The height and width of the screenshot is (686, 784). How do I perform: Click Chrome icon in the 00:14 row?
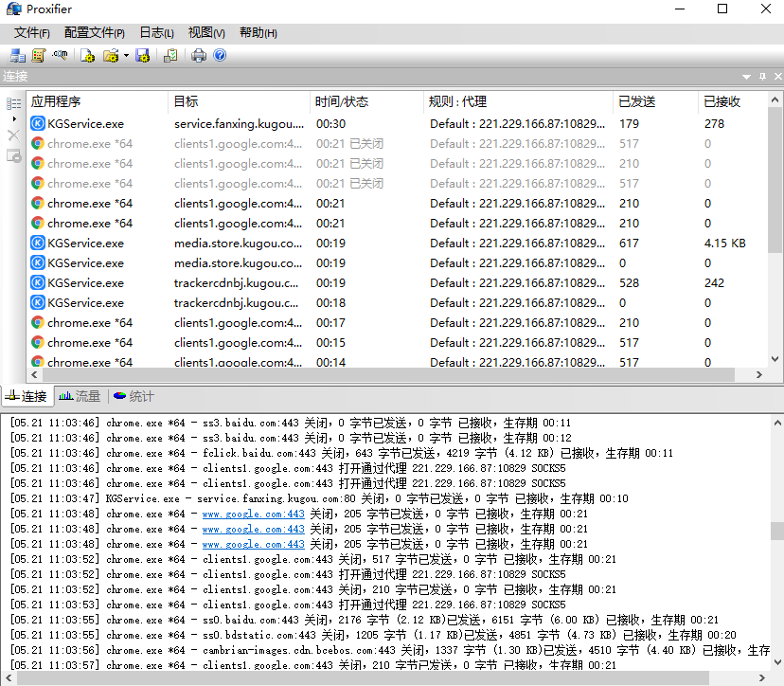38,361
